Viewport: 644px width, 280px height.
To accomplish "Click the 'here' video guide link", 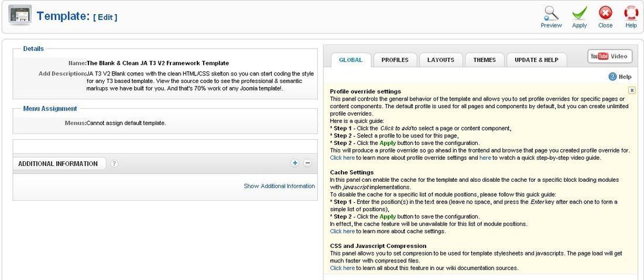I will click(x=485, y=157).
